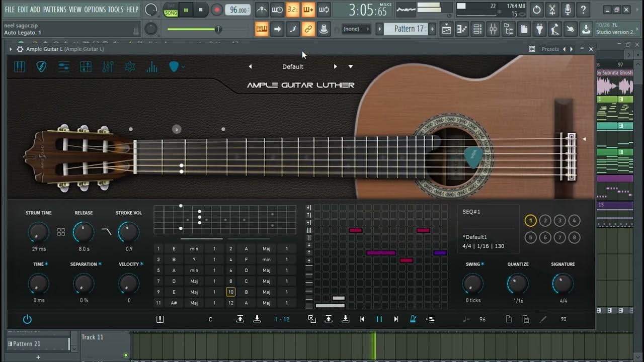Click the FL Studio record button
The width and height of the screenshot is (644, 362).
(x=217, y=10)
